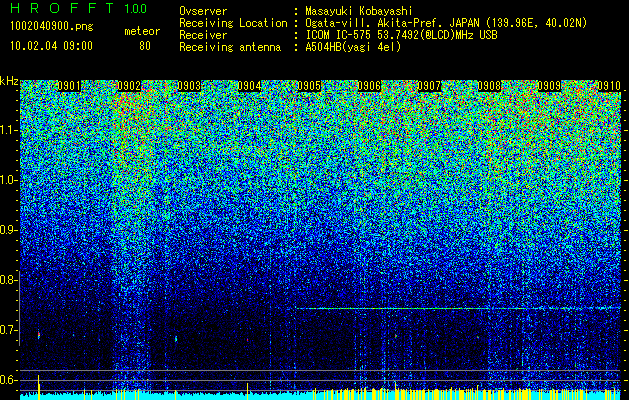The width and height of the screenshot is (629, 400).
Task: Click the 1.0 frequency axis label
Action: pyautogui.click(x=6, y=180)
